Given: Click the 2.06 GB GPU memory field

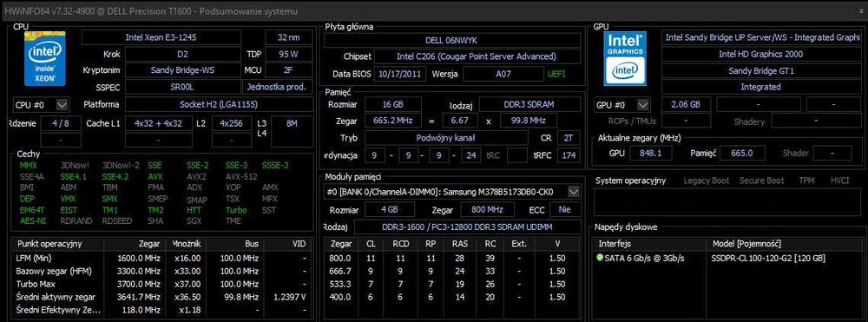Looking at the screenshot, I should point(686,104).
